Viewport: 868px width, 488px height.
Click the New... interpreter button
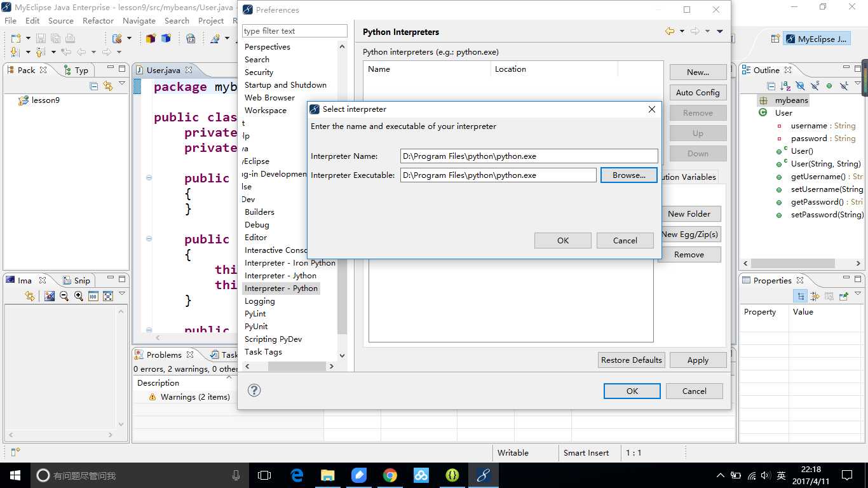pos(698,72)
